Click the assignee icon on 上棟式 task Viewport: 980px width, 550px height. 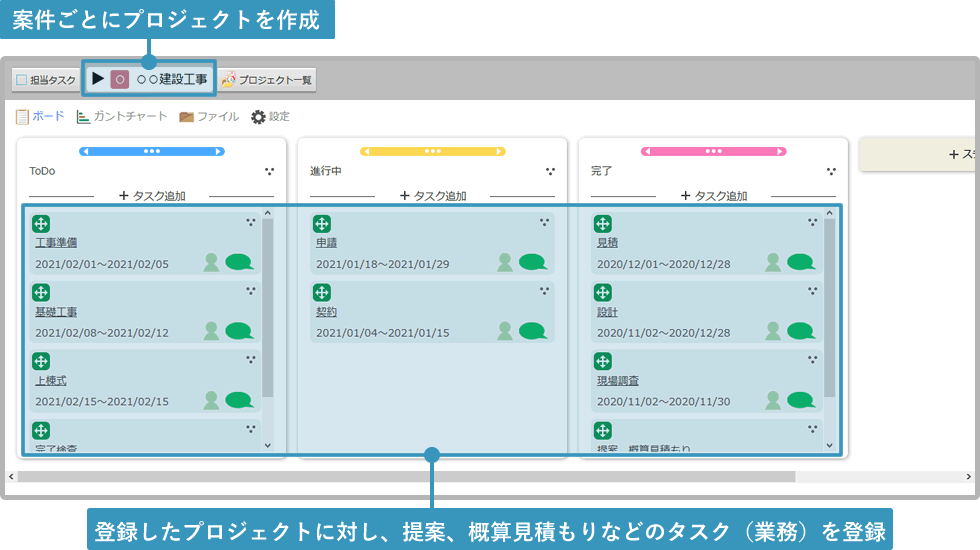click(x=211, y=400)
